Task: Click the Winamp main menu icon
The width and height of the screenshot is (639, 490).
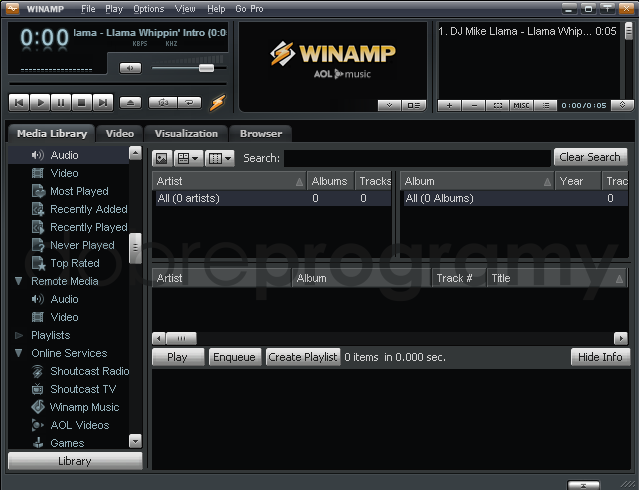Action: (x=12, y=8)
